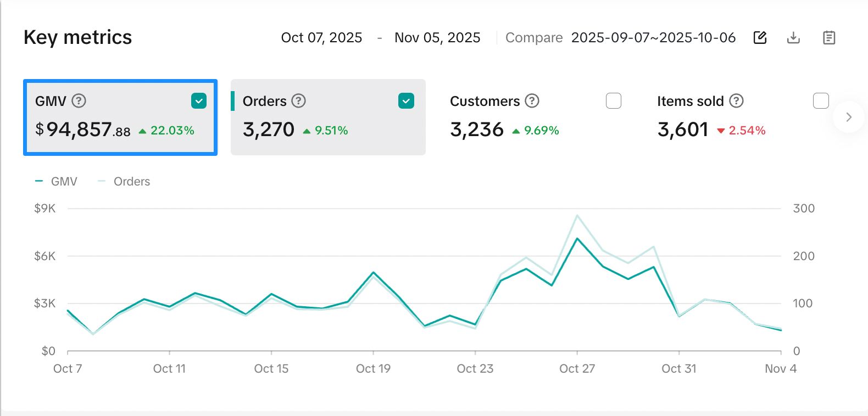Uncheck the Orders metric checkbox
Viewport: 868px width, 416px height.
(x=406, y=101)
